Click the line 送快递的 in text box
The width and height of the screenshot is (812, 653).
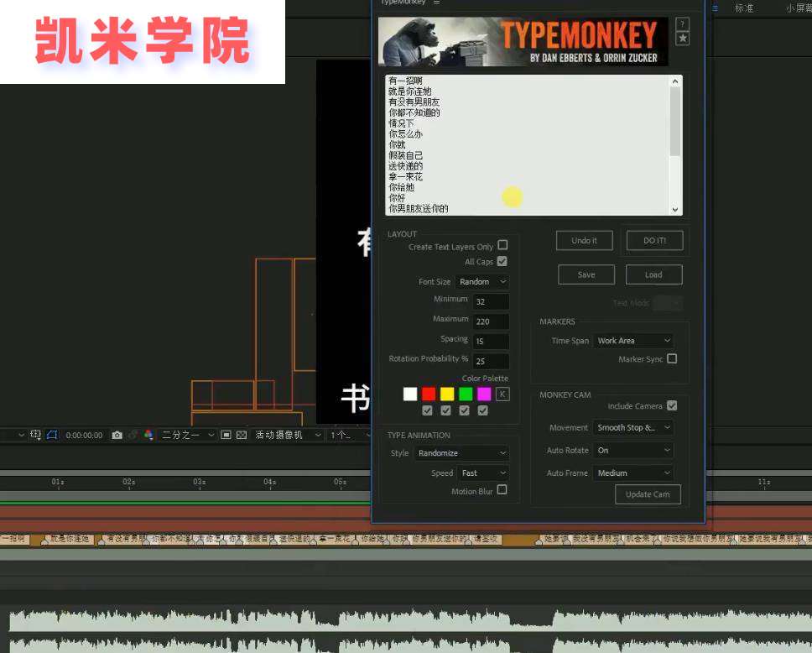405,166
